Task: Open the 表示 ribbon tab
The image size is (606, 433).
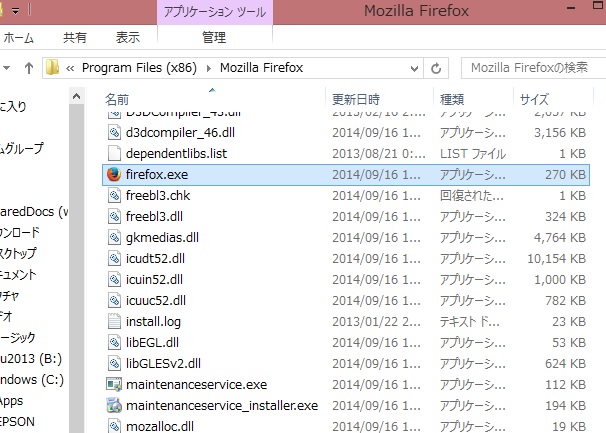Action: (128, 38)
